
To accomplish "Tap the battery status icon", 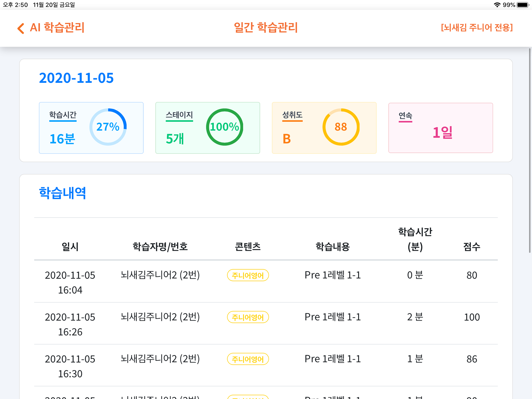I will (522, 5).
